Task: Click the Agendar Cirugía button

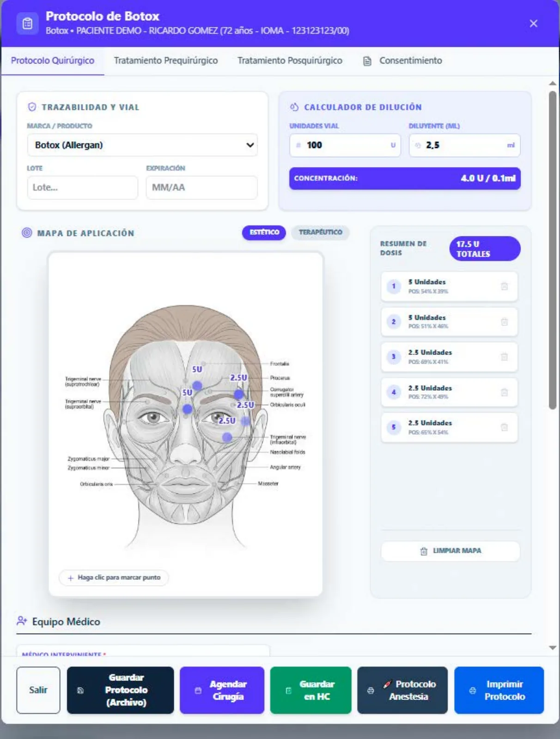Action: click(x=222, y=690)
